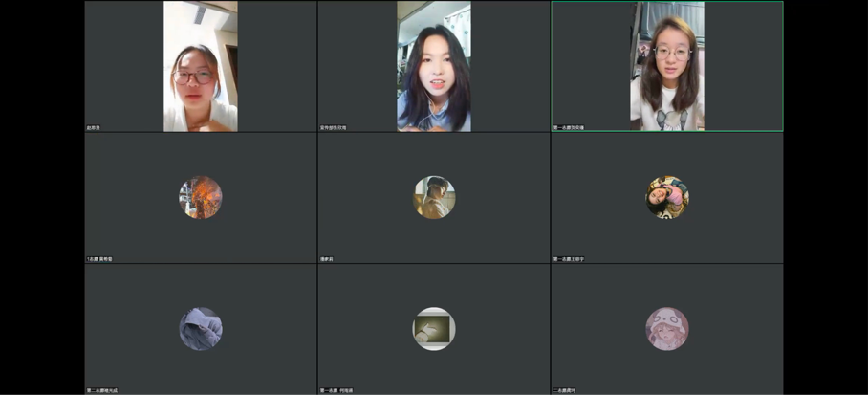Click name label of the active speaker tile

tap(569, 127)
